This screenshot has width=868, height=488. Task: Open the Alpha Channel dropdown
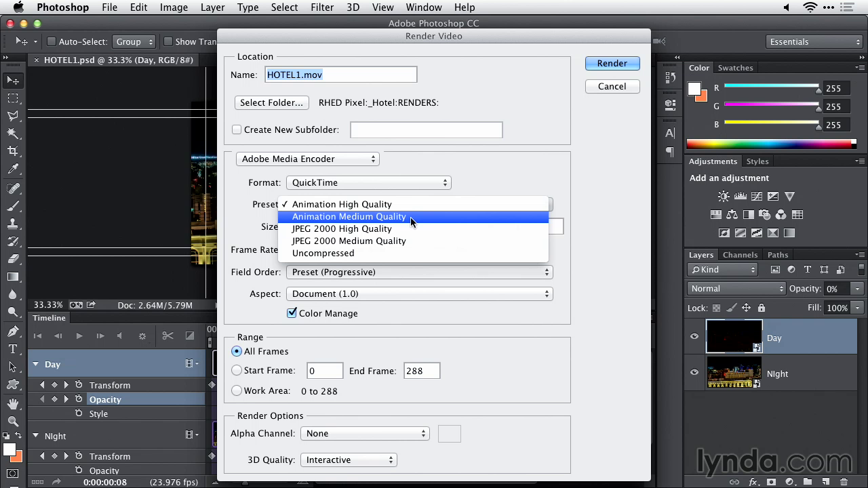tap(365, 433)
